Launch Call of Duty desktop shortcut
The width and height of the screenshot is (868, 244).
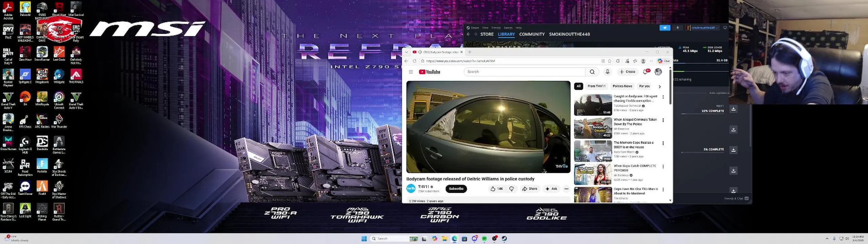(x=8, y=55)
